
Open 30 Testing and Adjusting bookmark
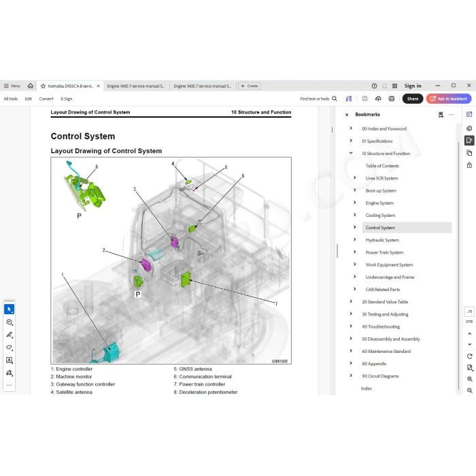(x=385, y=314)
